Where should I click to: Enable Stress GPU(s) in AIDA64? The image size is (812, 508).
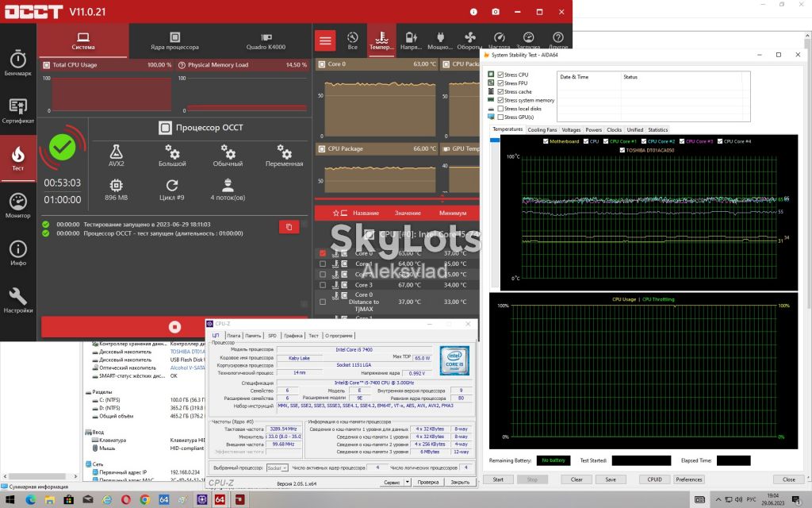click(500, 117)
